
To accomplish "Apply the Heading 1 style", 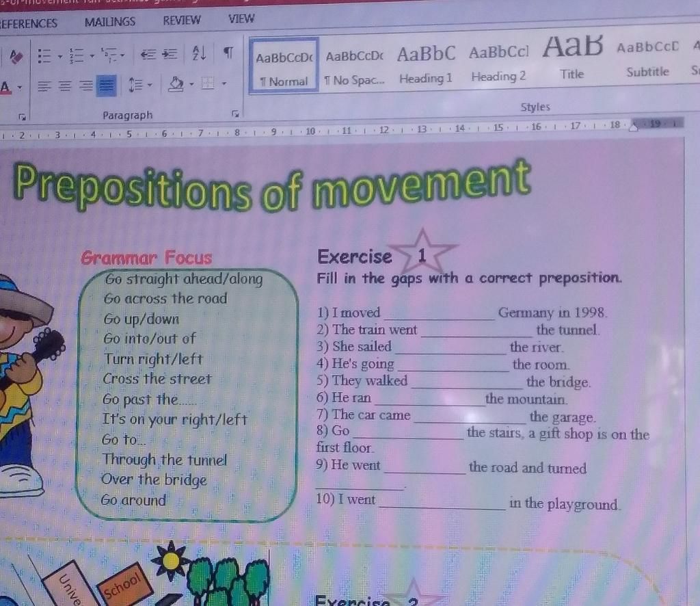I will click(426, 64).
